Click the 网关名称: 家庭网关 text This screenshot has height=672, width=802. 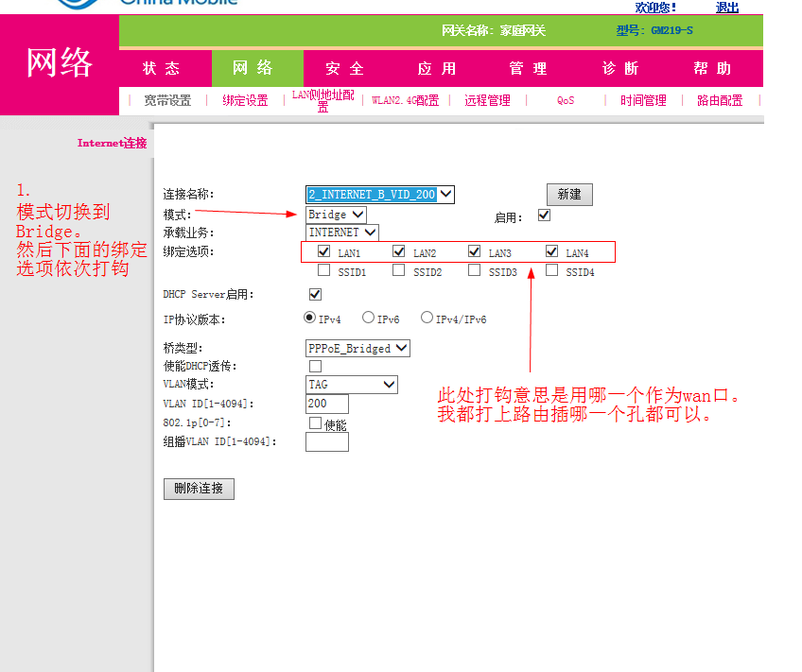coord(494,30)
